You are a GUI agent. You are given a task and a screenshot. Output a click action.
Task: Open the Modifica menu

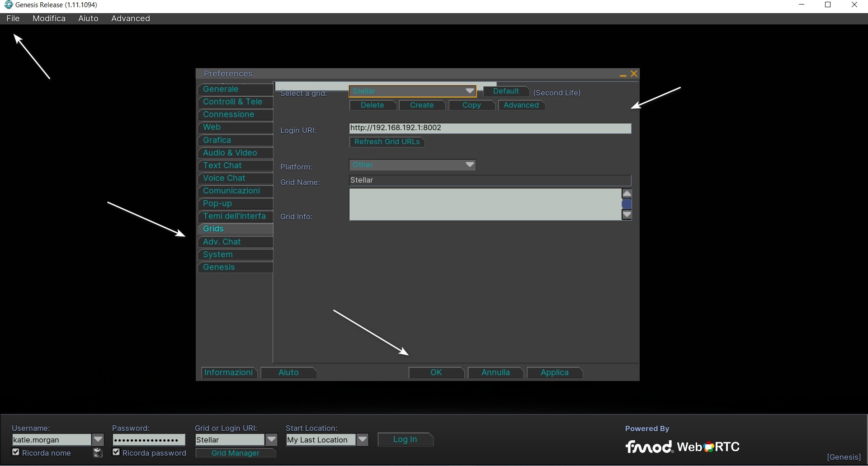point(49,19)
